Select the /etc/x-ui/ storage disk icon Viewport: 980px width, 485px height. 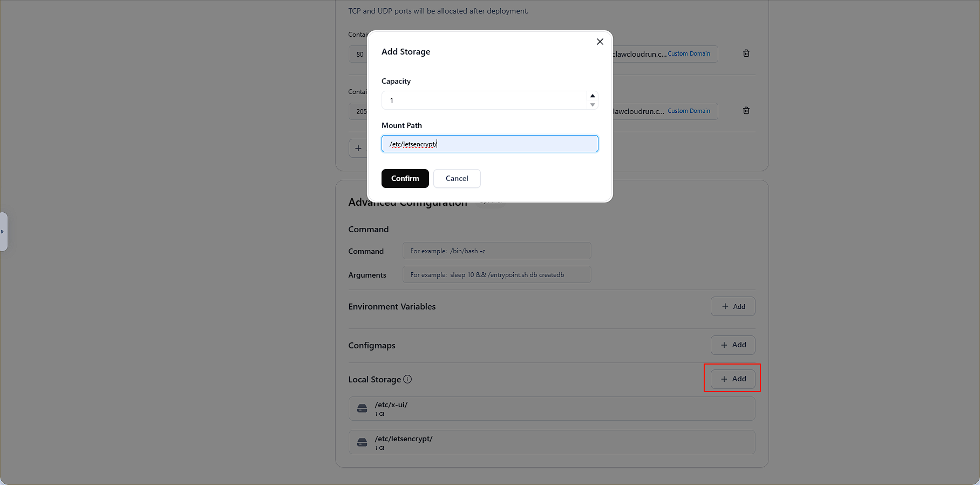pyautogui.click(x=362, y=409)
